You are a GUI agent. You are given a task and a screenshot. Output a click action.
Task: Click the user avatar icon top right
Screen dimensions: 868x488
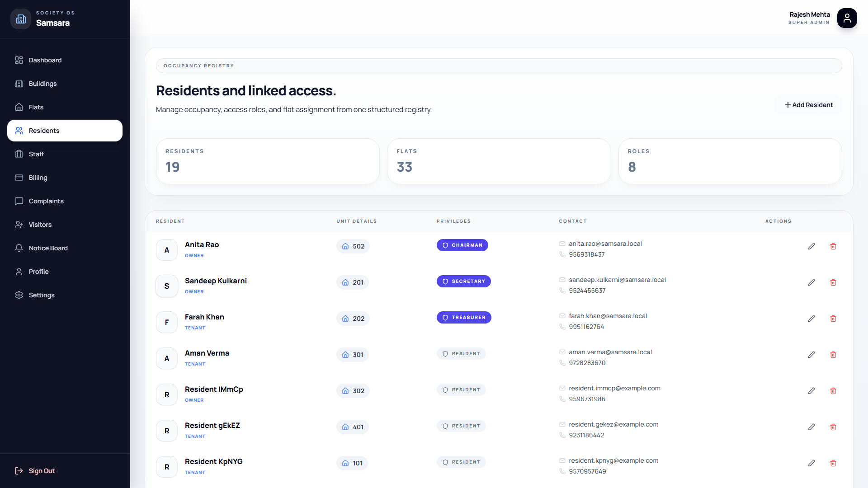847,18
